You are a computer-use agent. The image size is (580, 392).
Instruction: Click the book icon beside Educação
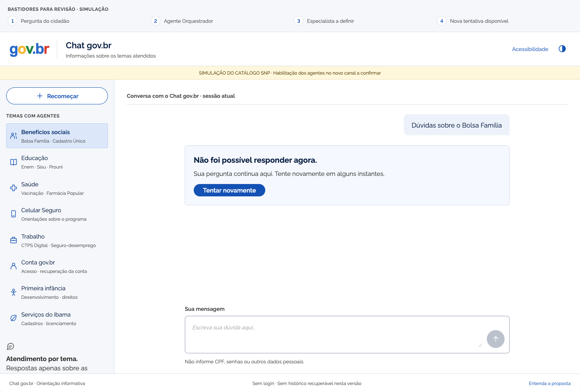click(14, 162)
